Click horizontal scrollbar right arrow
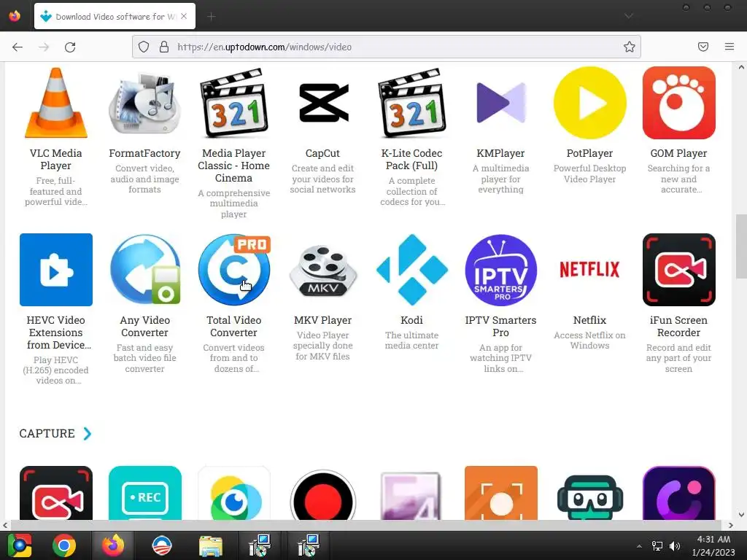This screenshot has width=747, height=560. tap(731, 525)
